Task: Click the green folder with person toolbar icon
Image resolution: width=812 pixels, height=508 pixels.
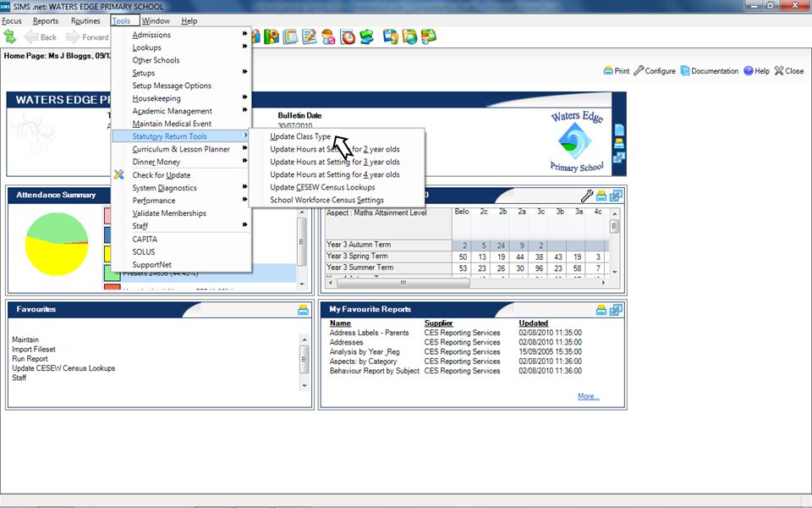Action: point(429,36)
